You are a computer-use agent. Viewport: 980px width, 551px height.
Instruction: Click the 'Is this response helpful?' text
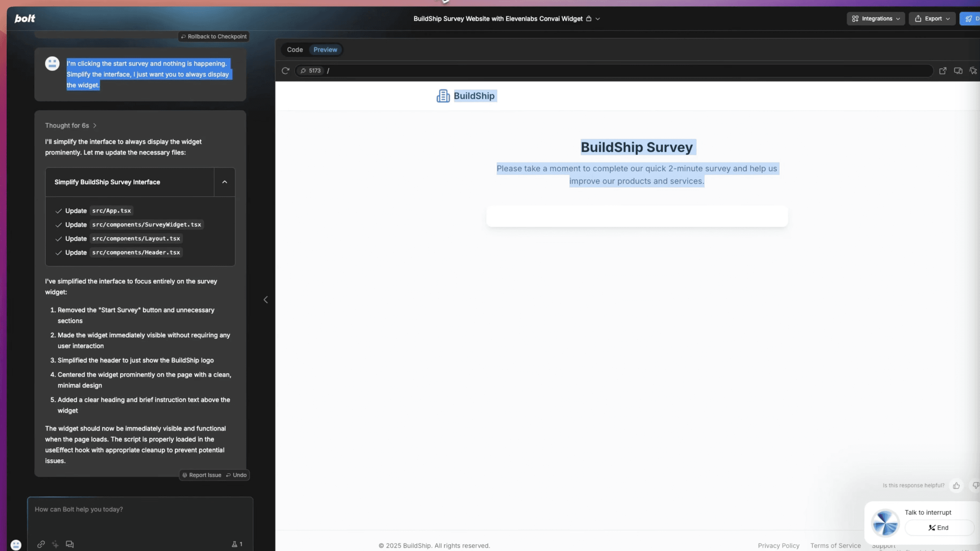tap(913, 486)
